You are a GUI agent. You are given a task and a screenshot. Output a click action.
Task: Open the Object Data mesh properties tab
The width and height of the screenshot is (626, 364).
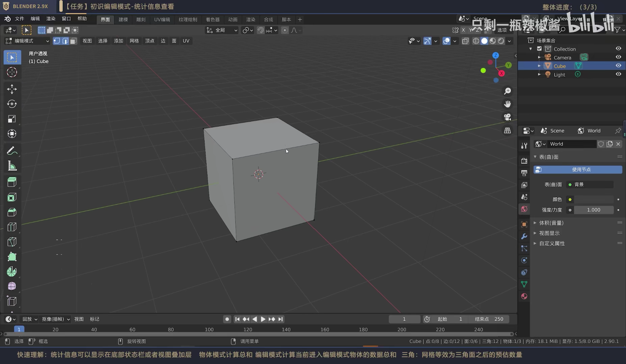(524, 284)
